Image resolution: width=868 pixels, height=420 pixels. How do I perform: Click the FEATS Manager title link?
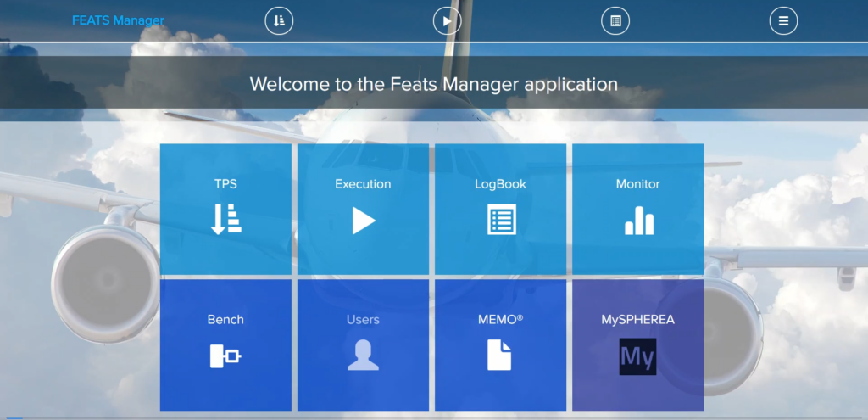click(x=118, y=20)
